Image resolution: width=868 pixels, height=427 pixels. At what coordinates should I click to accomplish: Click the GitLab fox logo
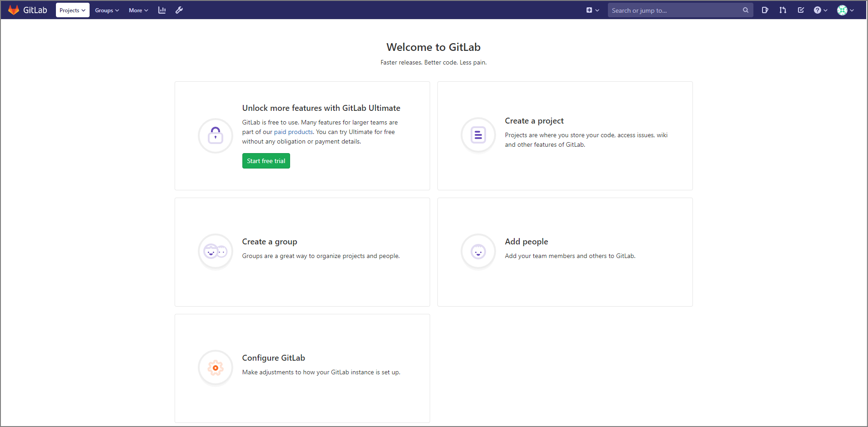14,10
